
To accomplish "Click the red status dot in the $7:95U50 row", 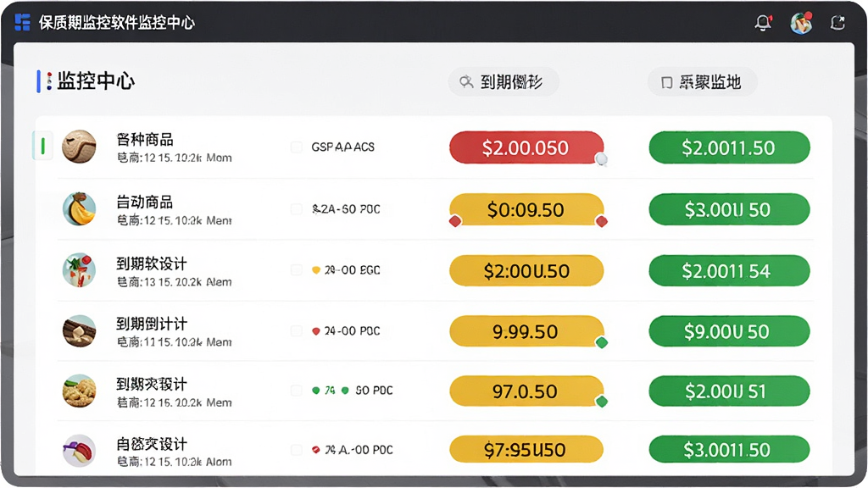I will coord(316,449).
